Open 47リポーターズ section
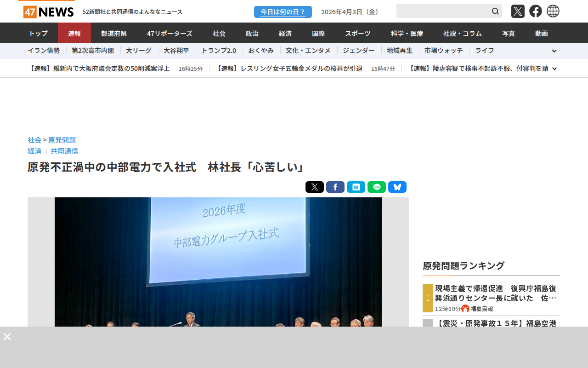This screenshot has height=368, width=588. point(170,33)
